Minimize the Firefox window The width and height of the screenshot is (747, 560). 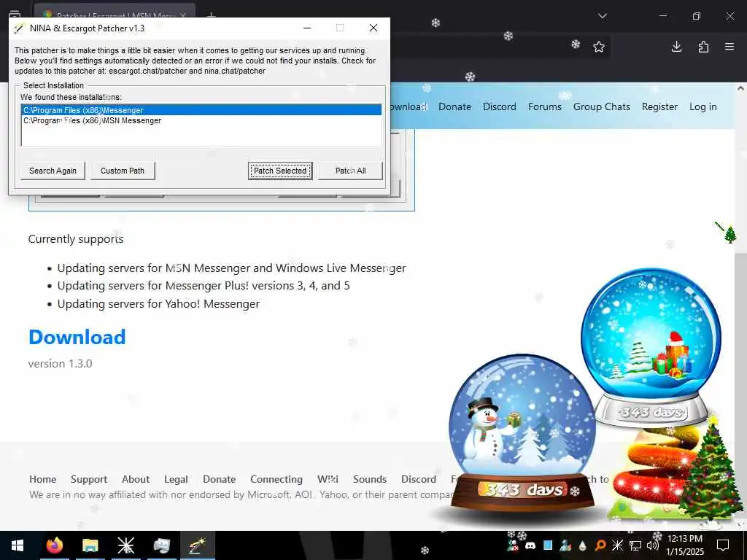point(662,16)
